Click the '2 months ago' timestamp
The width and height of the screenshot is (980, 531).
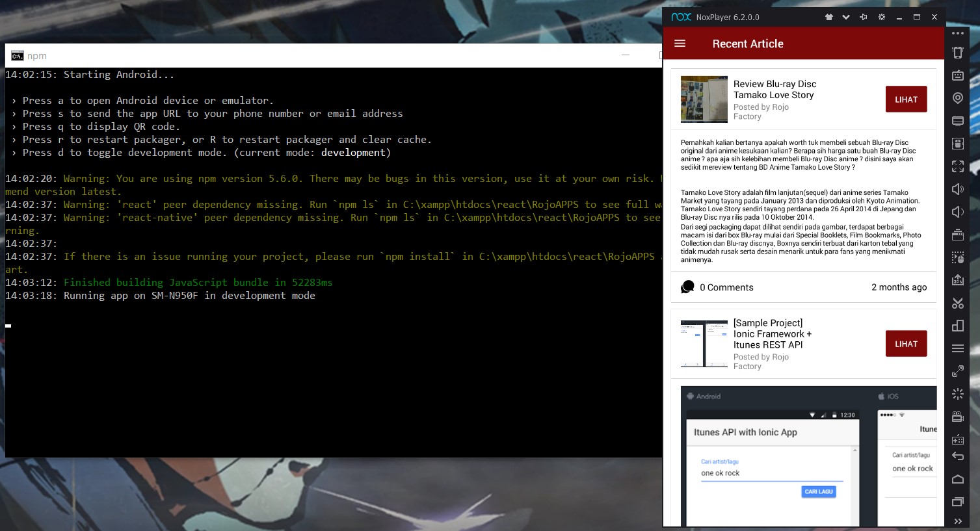coord(899,287)
